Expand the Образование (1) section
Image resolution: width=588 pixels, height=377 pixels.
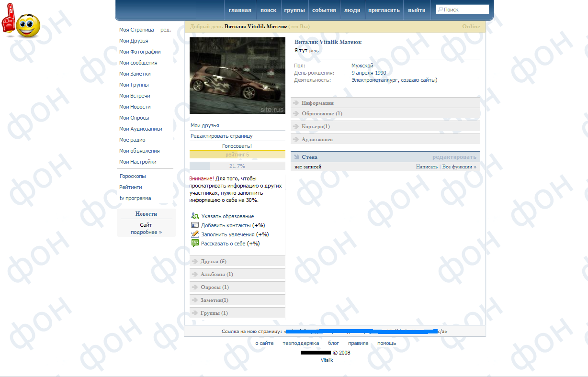[385, 113]
